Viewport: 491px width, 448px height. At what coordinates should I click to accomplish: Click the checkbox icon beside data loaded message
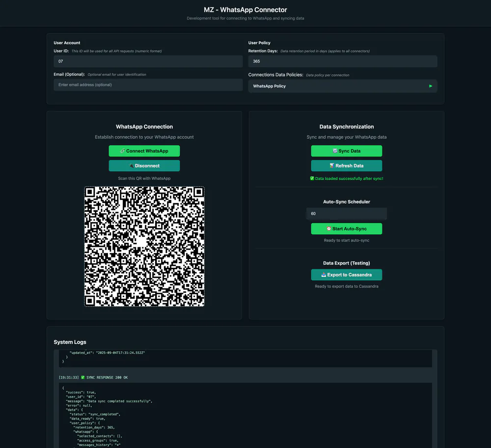(x=313, y=178)
